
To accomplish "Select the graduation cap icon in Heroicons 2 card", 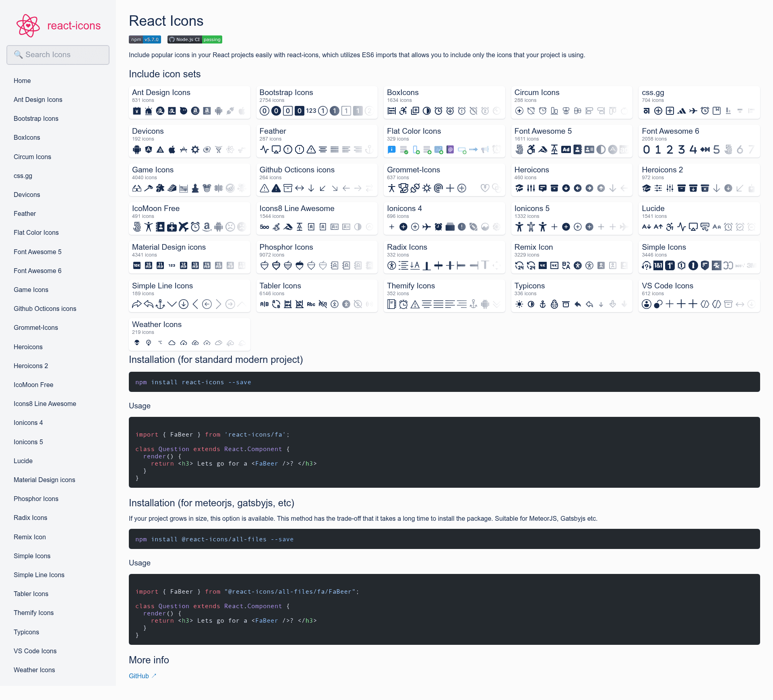I will 647,188.
